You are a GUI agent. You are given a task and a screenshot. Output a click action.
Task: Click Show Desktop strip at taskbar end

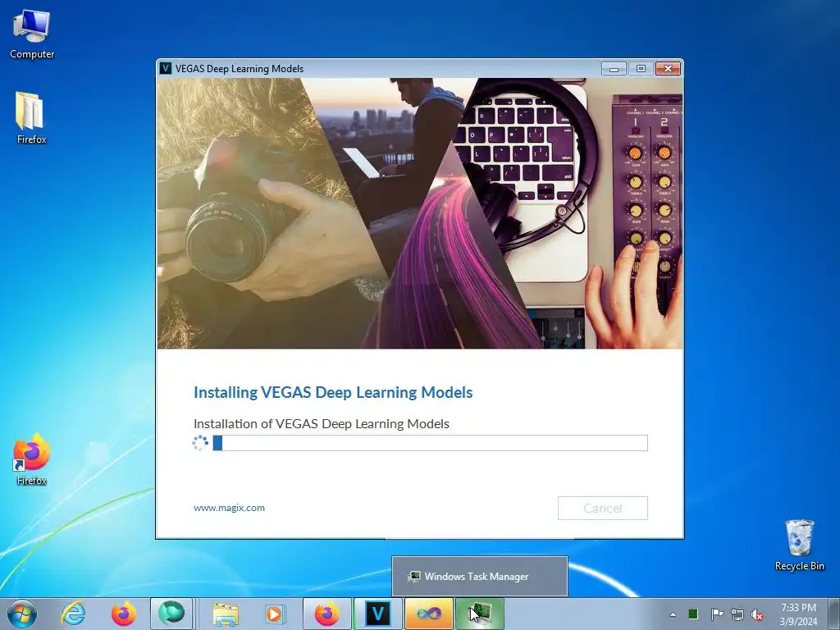[834, 614]
